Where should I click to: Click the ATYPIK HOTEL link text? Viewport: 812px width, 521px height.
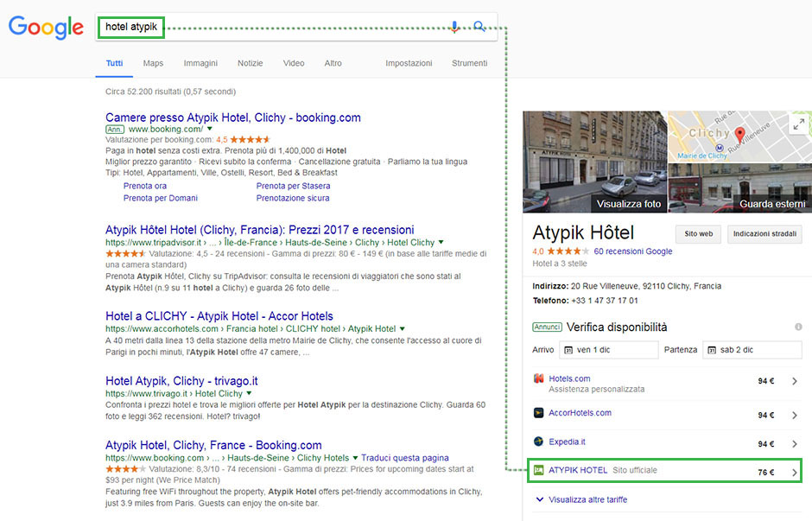(x=578, y=470)
